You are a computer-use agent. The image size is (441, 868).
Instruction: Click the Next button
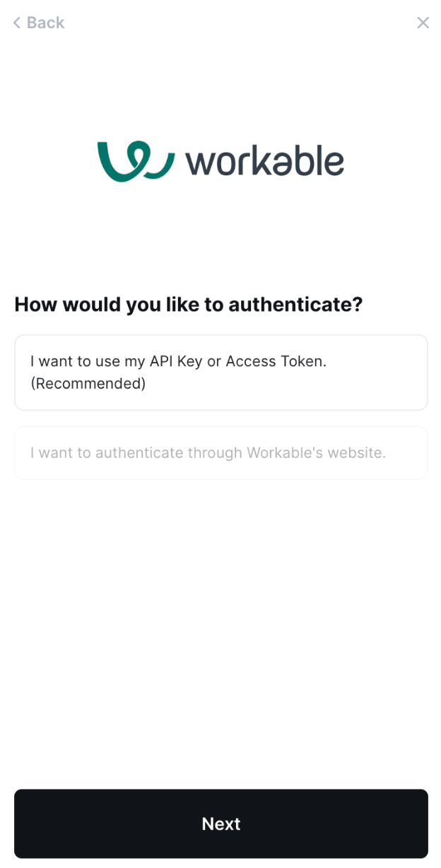click(x=221, y=823)
